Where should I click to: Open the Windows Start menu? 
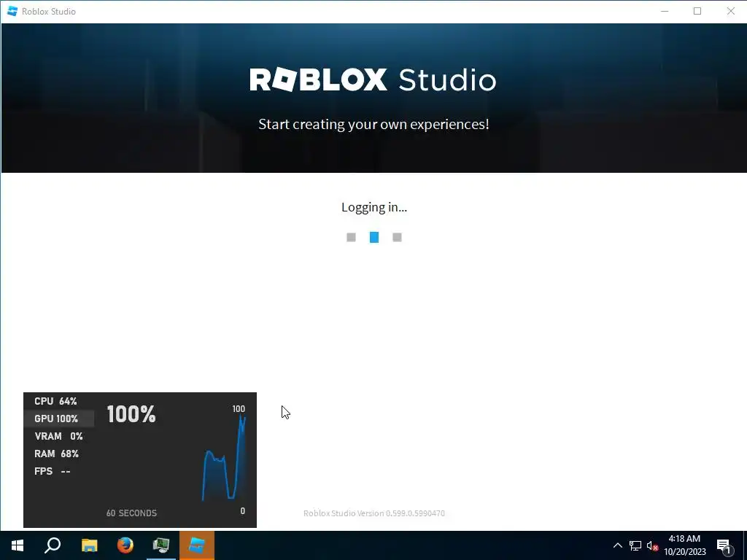[18, 545]
